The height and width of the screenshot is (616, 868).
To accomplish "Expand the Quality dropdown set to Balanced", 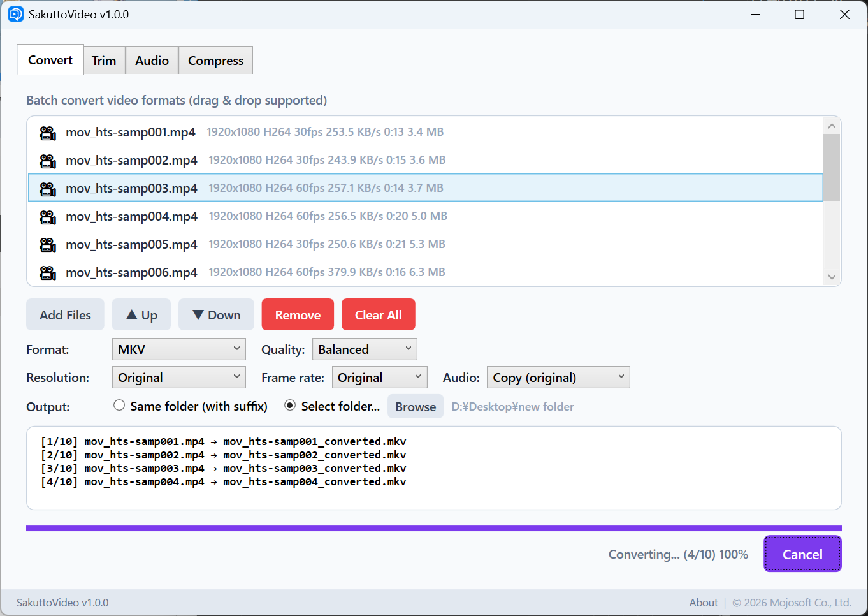I will point(365,349).
